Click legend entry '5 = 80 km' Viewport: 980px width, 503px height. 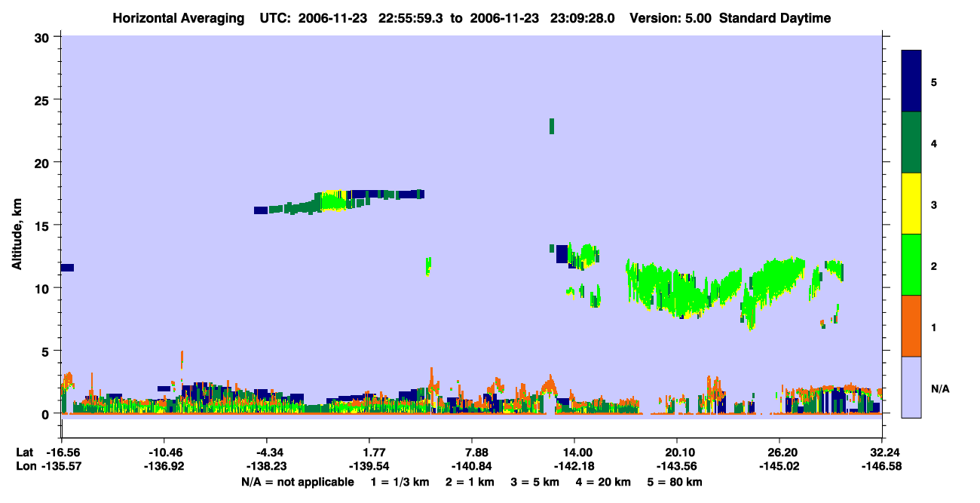(x=676, y=482)
